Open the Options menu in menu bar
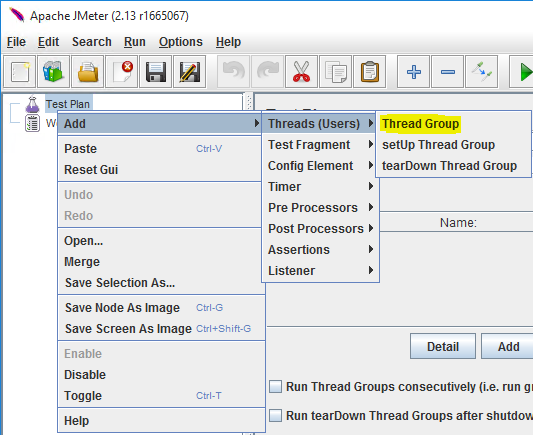The width and height of the screenshot is (533, 435). 180,42
